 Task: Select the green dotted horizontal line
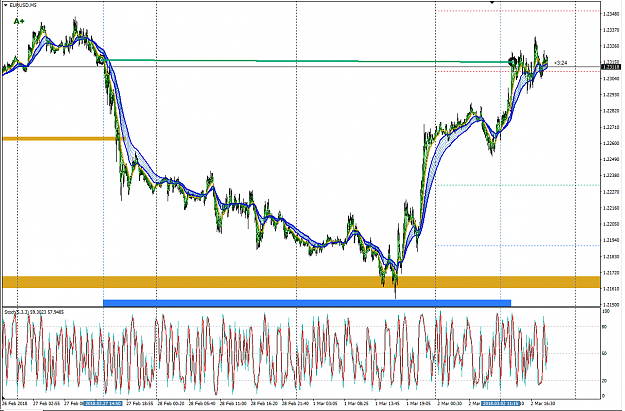click(x=518, y=185)
